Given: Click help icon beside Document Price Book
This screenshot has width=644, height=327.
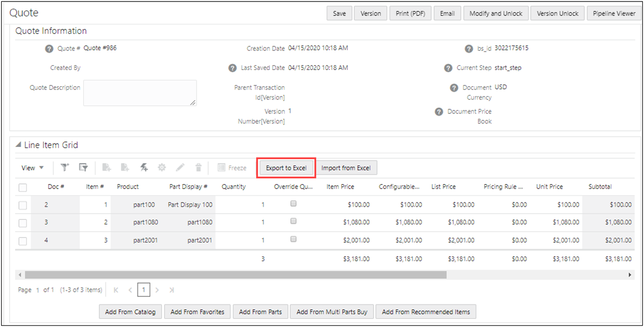Looking at the screenshot, I should (x=439, y=112).
